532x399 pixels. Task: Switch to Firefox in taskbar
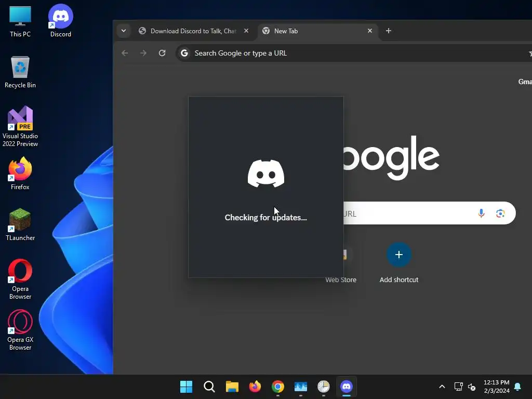[x=255, y=387]
